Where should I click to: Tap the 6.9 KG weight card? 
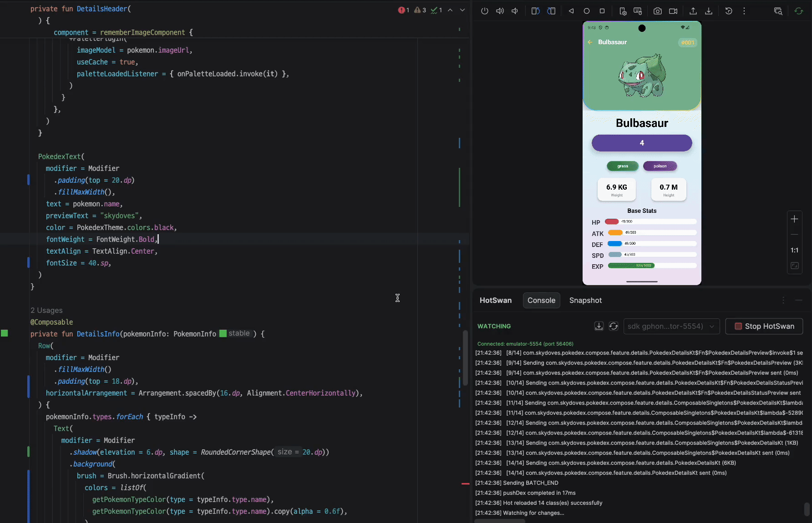click(x=617, y=189)
